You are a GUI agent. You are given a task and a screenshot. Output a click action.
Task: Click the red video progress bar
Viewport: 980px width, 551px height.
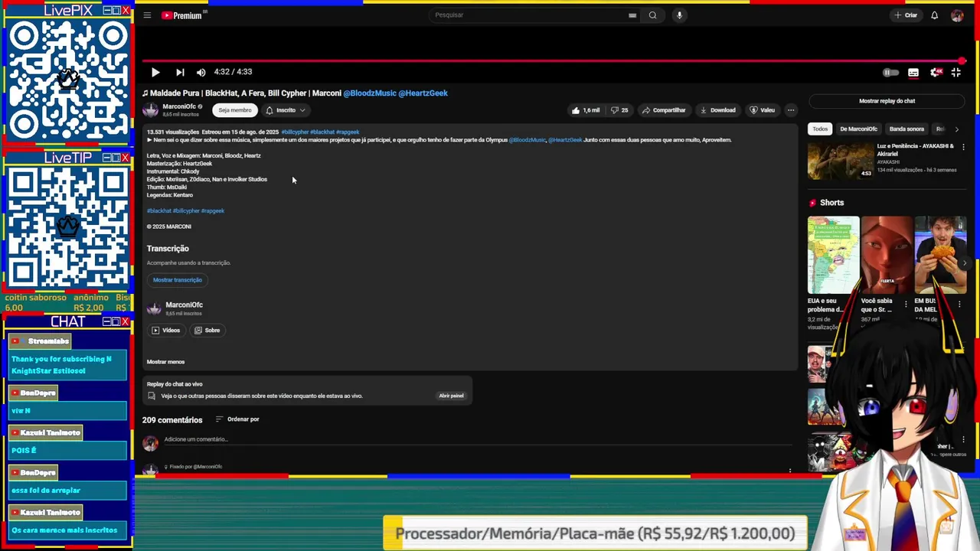[x=551, y=60]
